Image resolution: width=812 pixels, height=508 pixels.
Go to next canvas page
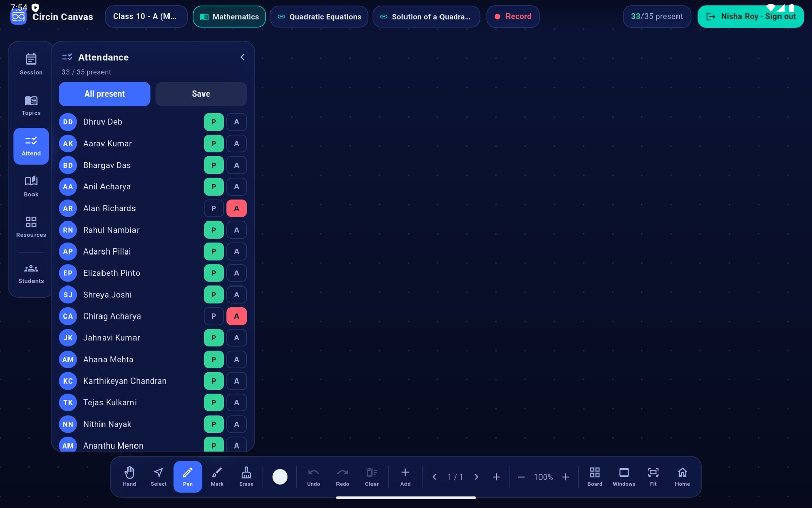click(476, 477)
